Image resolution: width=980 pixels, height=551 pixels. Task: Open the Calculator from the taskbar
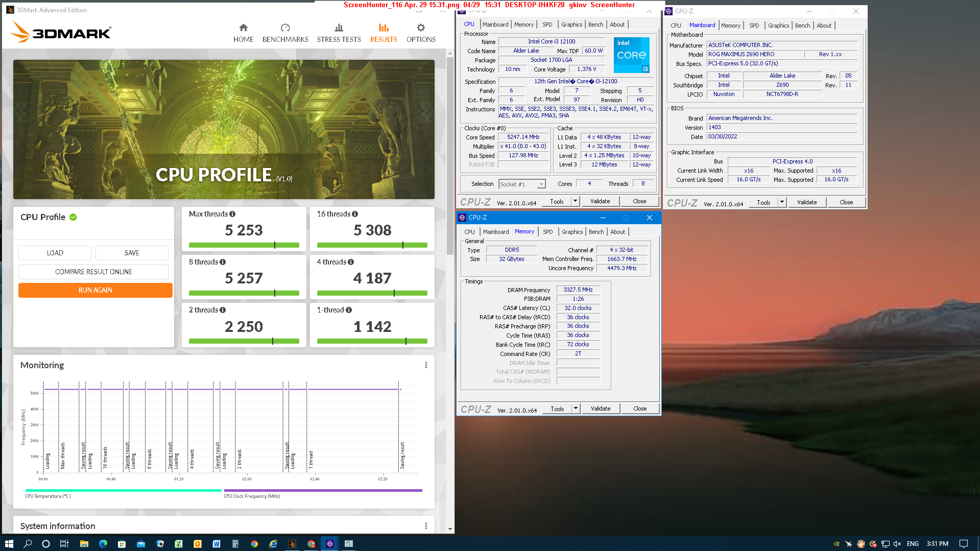(x=235, y=544)
